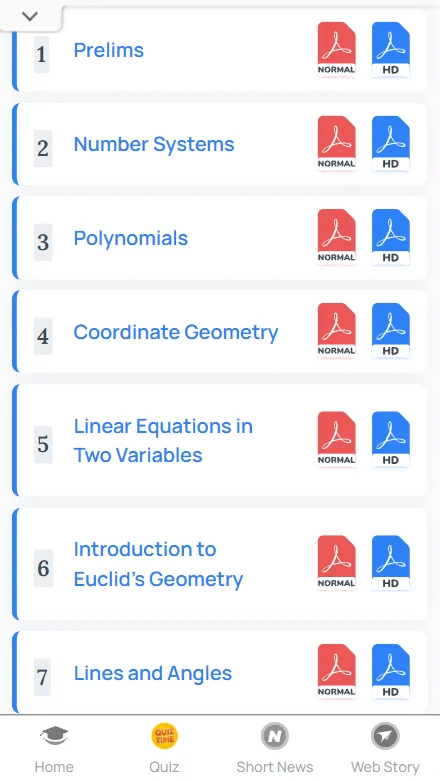Viewport: 440px width, 781px height.
Task: Download the Prelims NORMAL PDF
Action: tap(337, 49)
